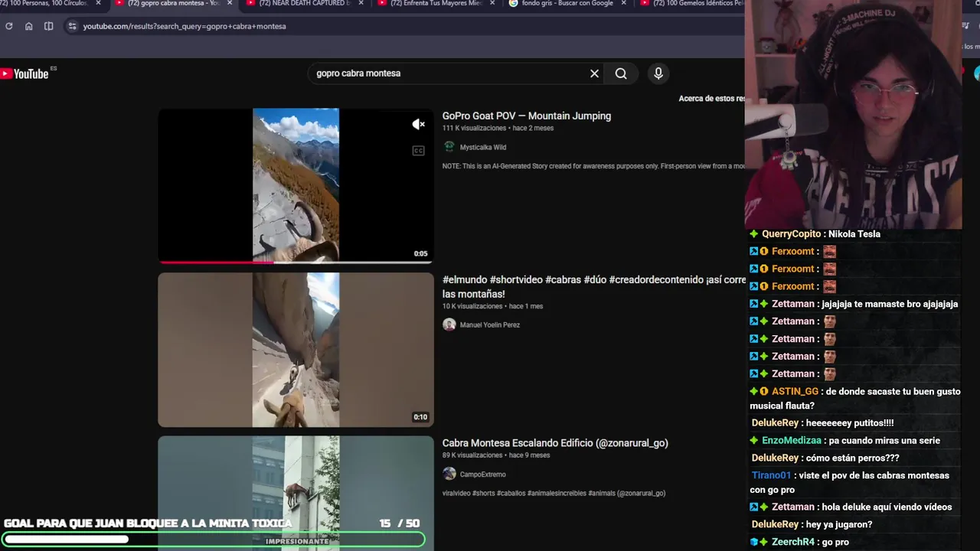
Task: Click EnzoMedizaa username in chat
Action: [x=791, y=441]
